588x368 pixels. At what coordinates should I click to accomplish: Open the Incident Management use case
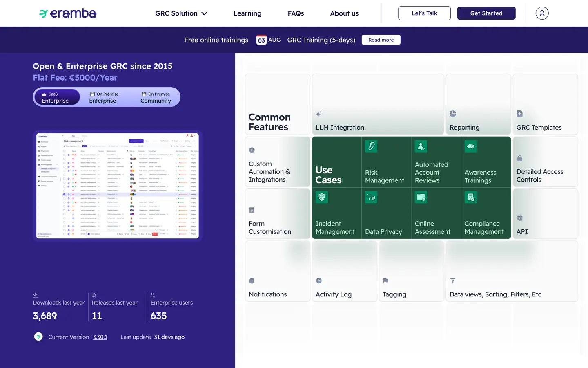point(337,213)
